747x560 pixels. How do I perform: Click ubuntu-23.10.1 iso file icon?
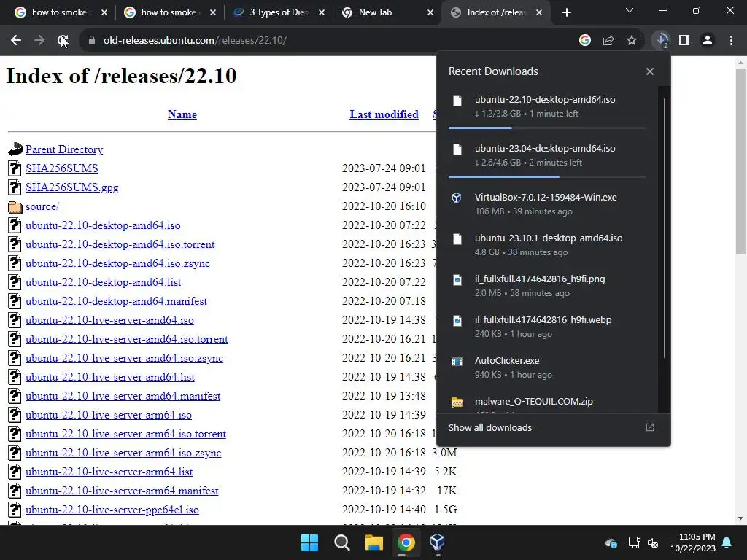457,238
